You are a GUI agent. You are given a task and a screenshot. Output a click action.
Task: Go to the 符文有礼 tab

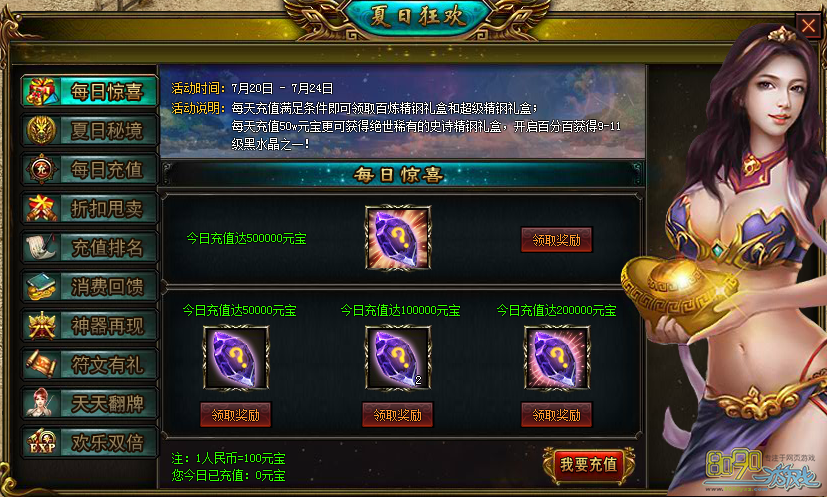click(89, 365)
